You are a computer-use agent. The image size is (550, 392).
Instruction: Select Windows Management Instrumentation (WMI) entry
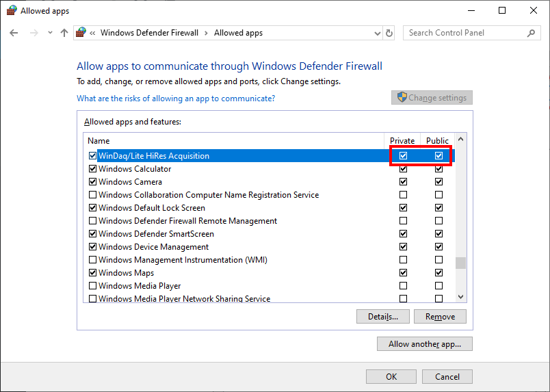pos(183,260)
